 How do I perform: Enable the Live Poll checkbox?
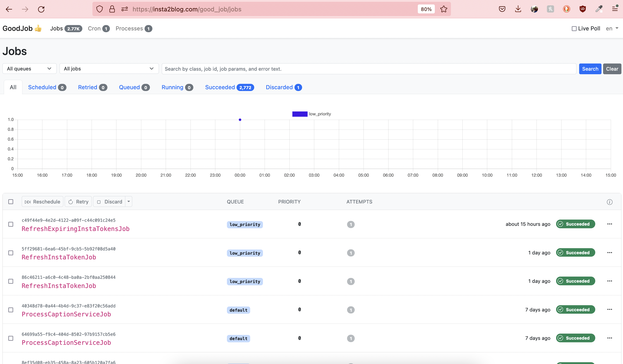click(574, 29)
